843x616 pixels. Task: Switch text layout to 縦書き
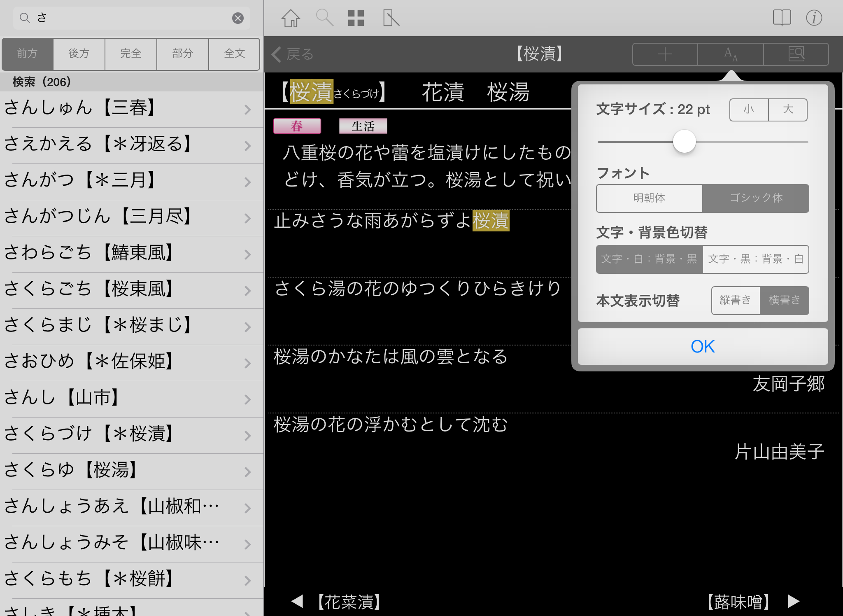(x=735, y=300)
